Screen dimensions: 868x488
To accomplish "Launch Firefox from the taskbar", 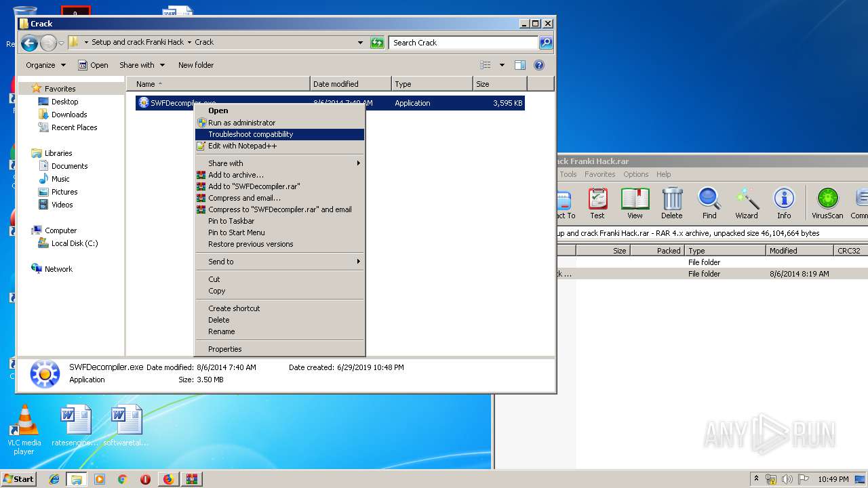I will pos(168,479).
